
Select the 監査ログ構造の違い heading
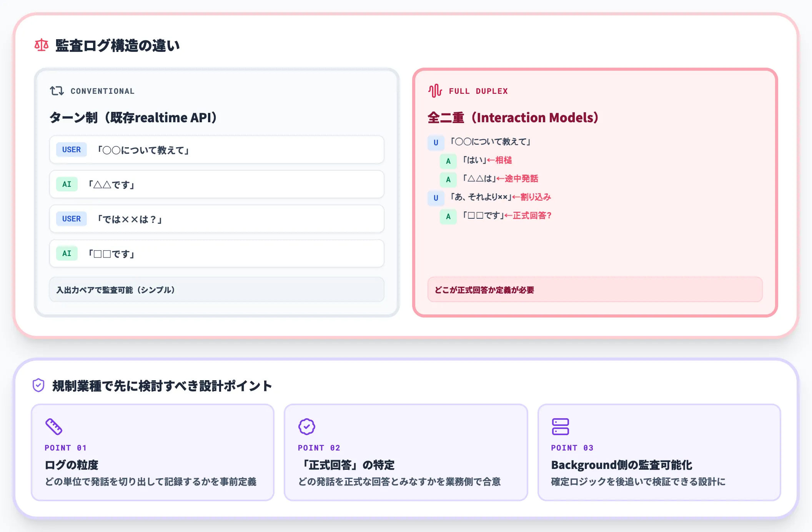click(x=117, y=45)
